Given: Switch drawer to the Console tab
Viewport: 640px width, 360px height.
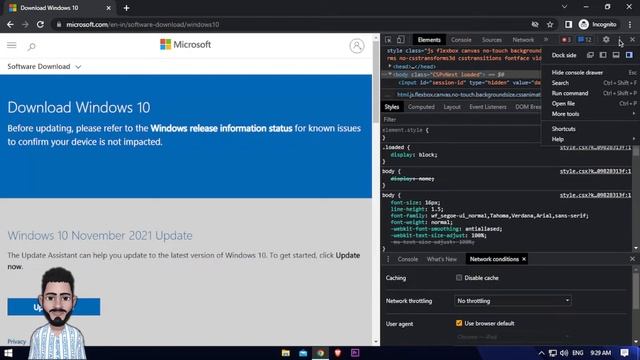Looking at the screenshot, I should coord(408,259).
